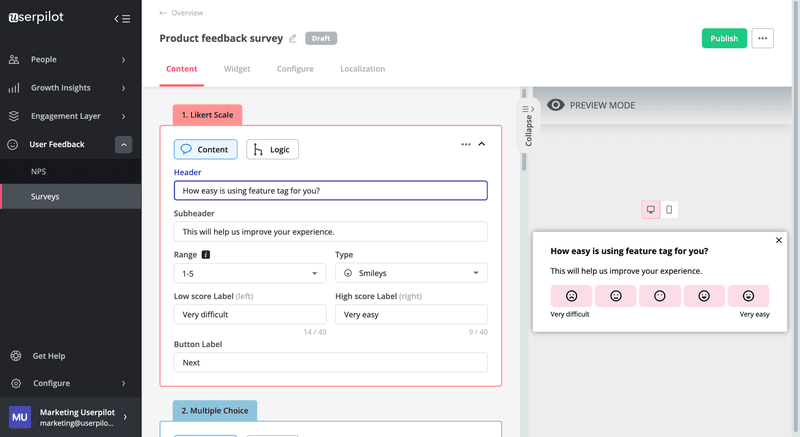Viewport: 800px width, 437px height.
Task: Collapse the User Feedback section chevron
Action: point(123,145)
